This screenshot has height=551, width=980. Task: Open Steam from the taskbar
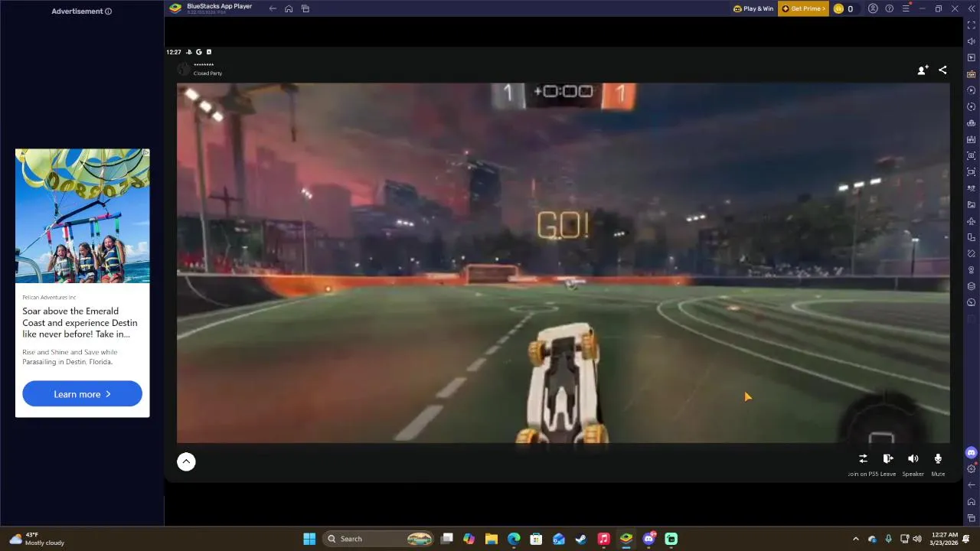(x=581, y=539)
